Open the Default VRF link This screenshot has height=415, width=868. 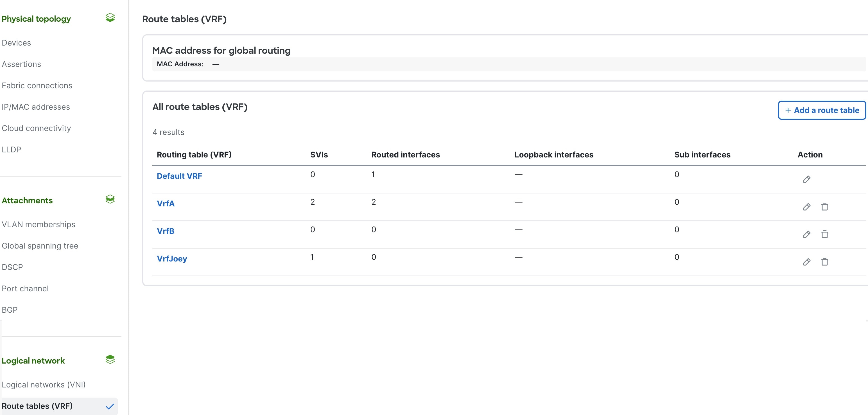tap(179, 176)
